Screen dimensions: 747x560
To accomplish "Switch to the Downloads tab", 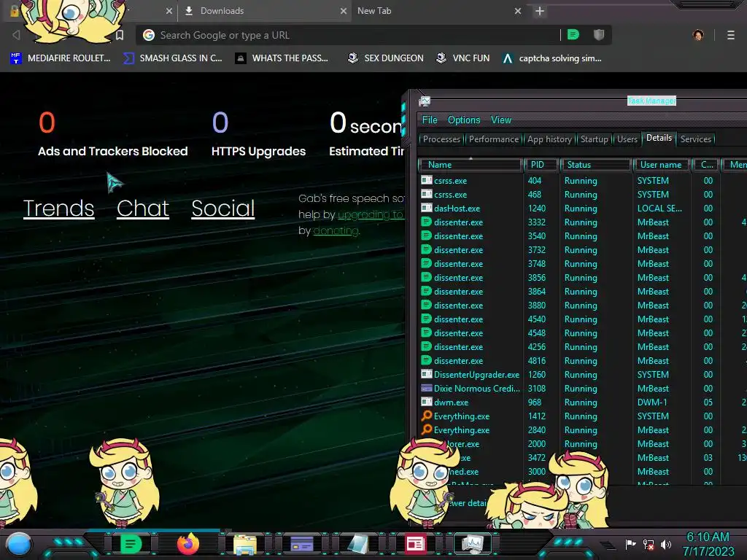I will 266,11.
